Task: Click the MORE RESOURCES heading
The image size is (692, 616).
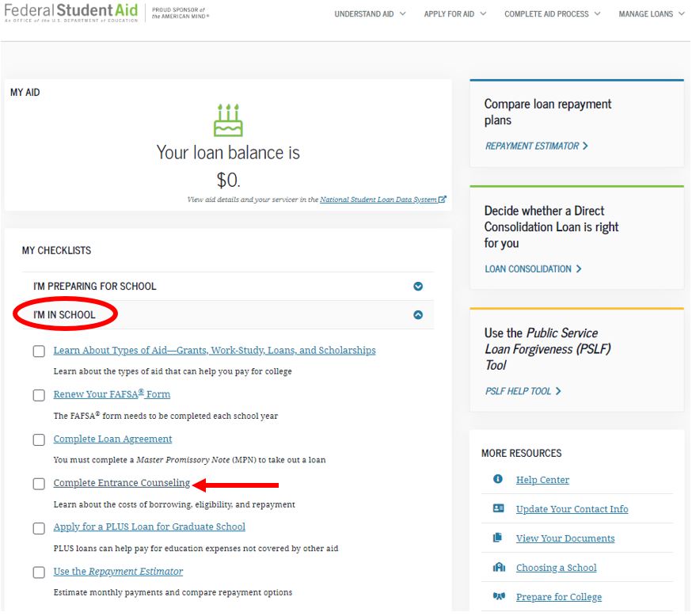Action: tap(521, 453)
